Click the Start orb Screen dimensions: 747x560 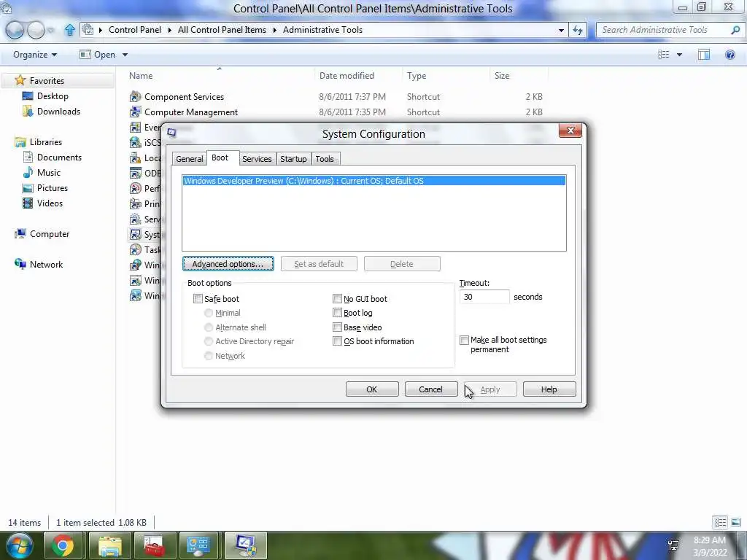[19, 545]
